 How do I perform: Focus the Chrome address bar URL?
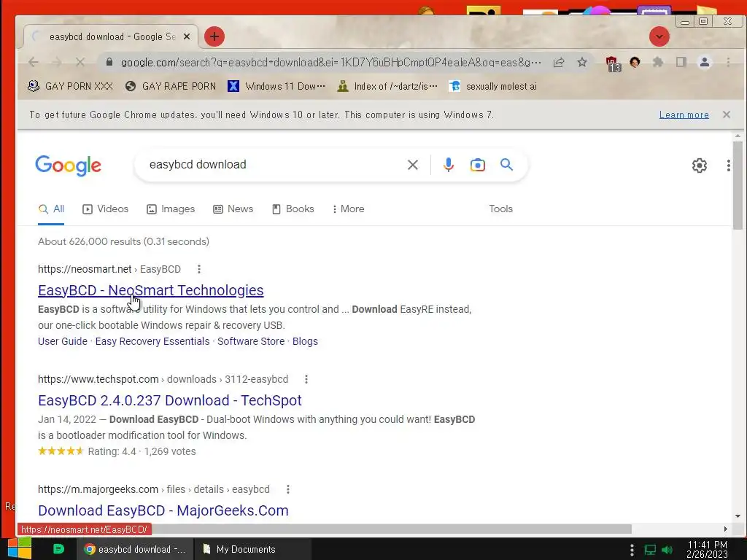coord(330,63)
